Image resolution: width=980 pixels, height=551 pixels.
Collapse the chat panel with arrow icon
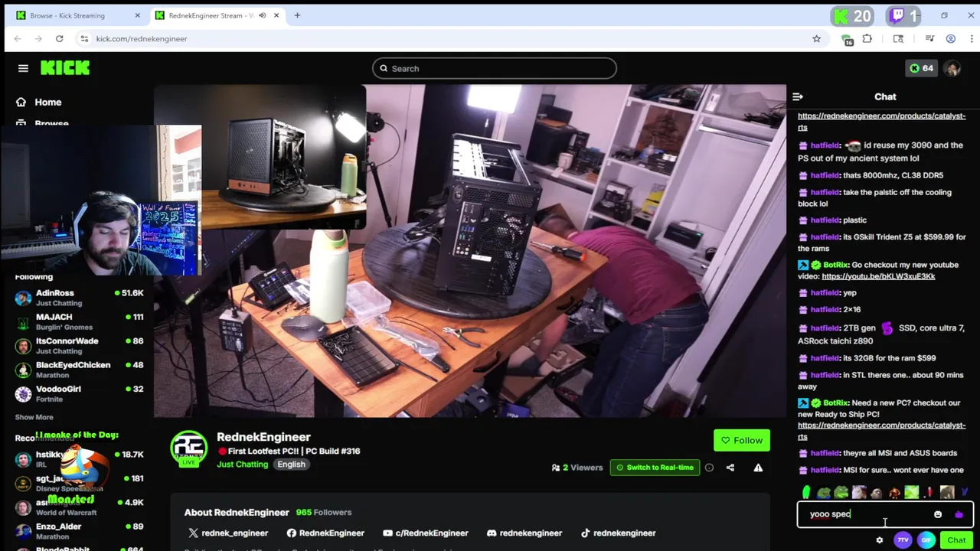[798, 96]
